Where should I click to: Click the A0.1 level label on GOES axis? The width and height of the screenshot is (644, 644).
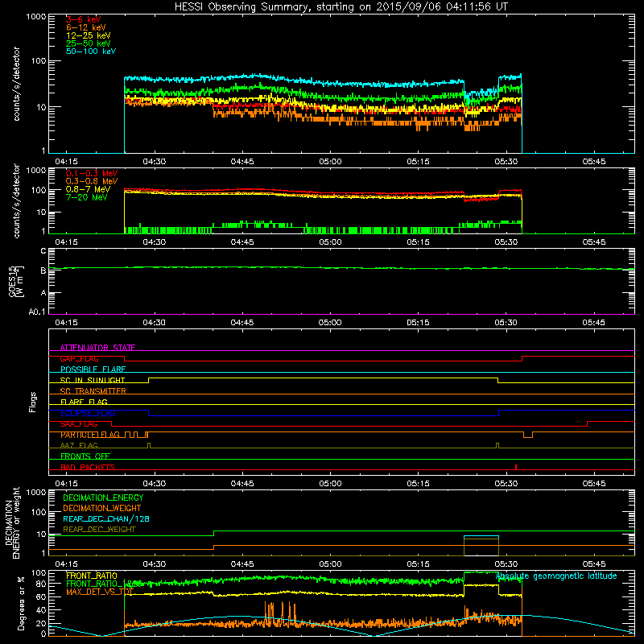click(37, 312)
